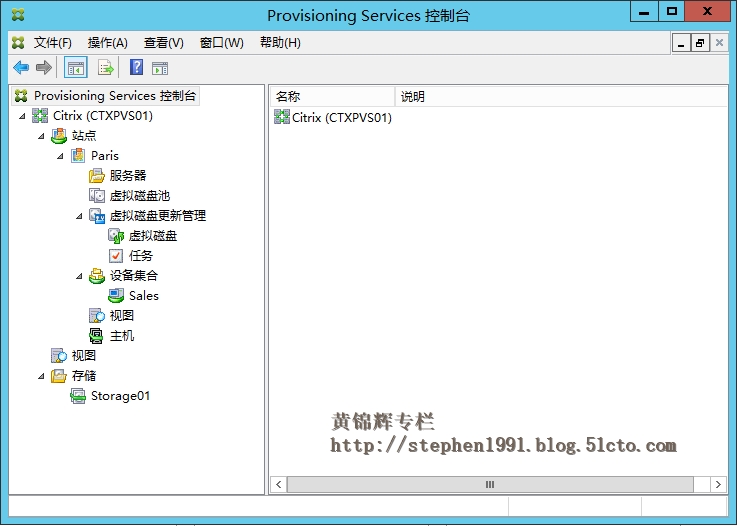Click the 设备集合 collections icon

click(x=97, y=276)
